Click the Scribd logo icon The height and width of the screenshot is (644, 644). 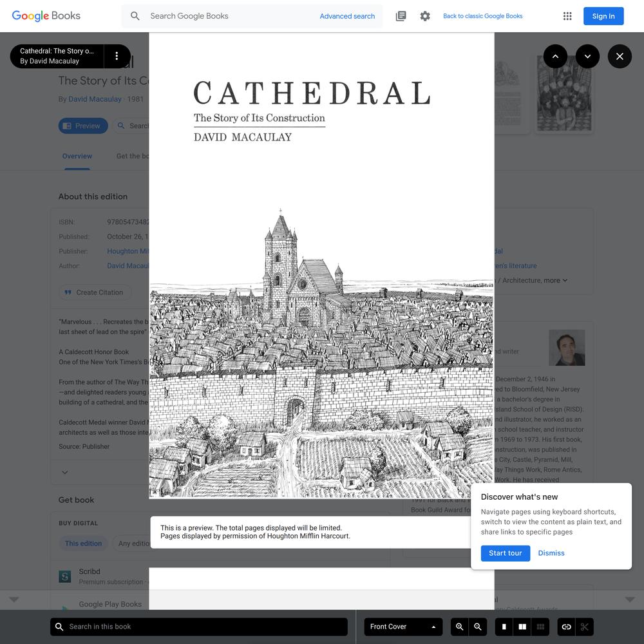pyautogui.click(x=65, y=576)
